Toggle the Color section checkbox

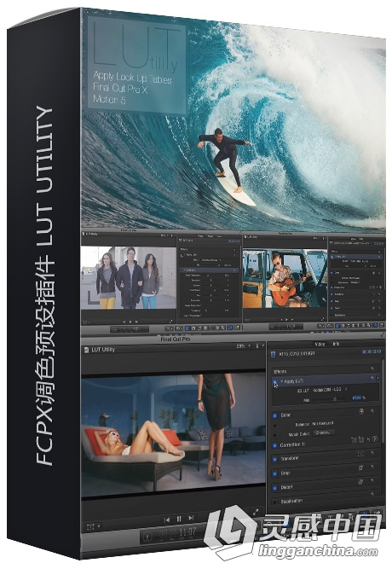274,415
